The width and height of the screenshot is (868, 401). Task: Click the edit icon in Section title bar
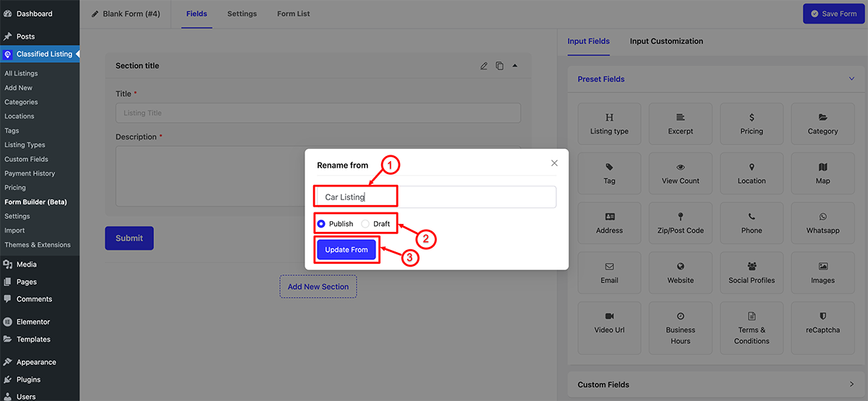[x=484, y=66]
